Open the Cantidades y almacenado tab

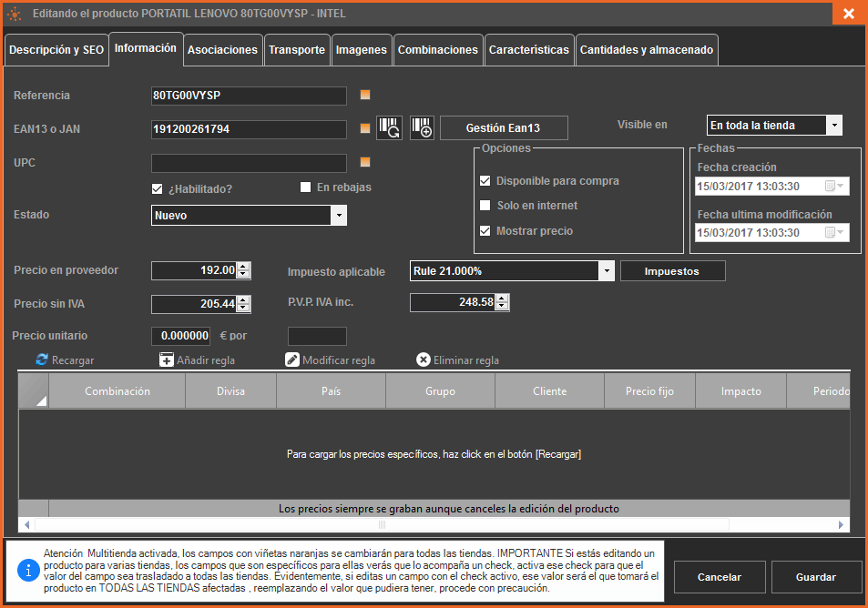(x=646, y=50)
